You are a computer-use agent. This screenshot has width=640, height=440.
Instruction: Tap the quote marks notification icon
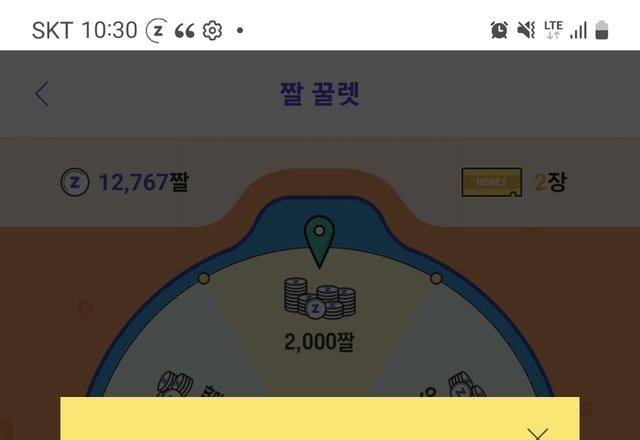[x=184, y=31]
